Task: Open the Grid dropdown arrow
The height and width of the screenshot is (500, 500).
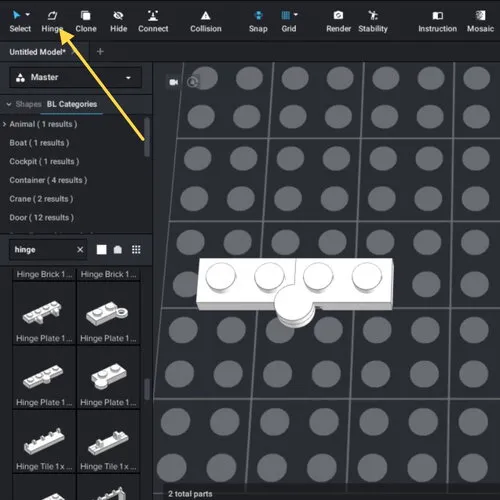Action: 296,15
